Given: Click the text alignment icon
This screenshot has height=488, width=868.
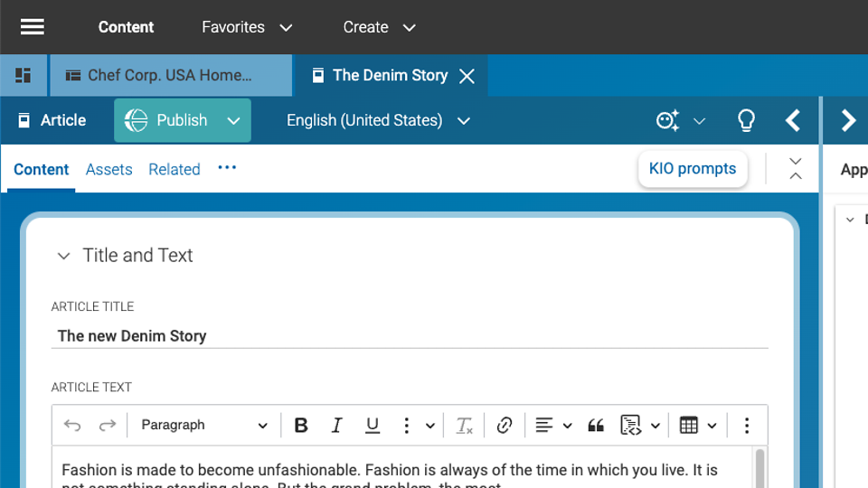Looking at the screenshot, I should tap(544, 425).
